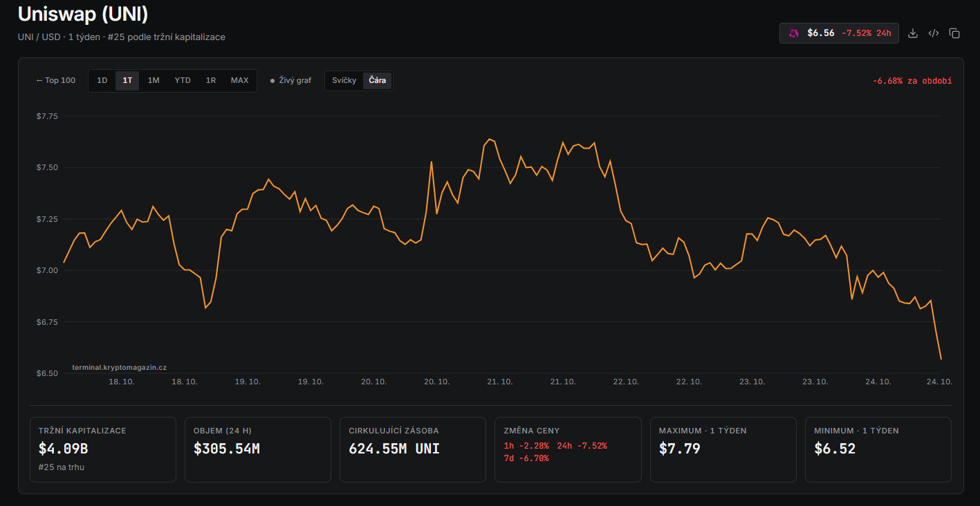The height and width of the screenshot is (506, 980).
Task: Click the $7.25 y-axis label
Action: click(x=47, y=219)
